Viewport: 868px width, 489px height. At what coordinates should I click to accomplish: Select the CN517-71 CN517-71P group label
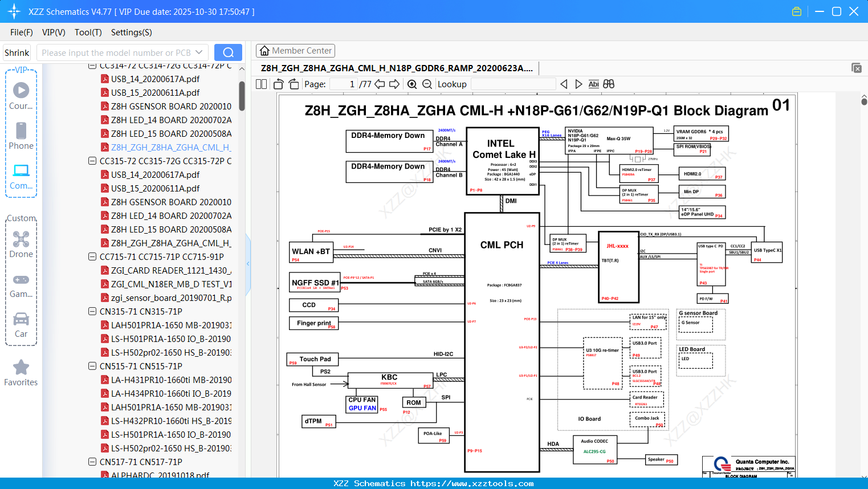pos(141,462)
